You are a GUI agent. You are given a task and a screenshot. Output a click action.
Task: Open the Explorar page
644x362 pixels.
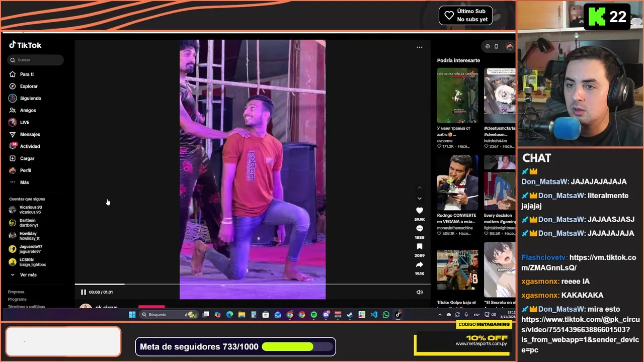click(23, 86)
